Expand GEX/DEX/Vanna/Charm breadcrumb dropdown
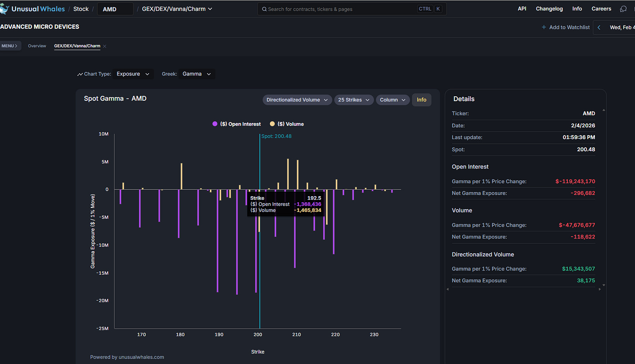 [x=177, y=9]
